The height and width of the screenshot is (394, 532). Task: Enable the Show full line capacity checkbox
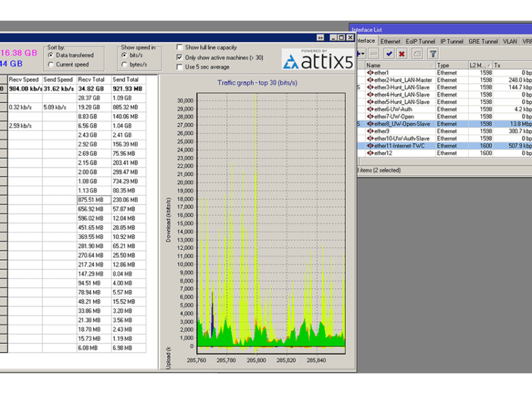pyautogui.click(x=180, y=47)
